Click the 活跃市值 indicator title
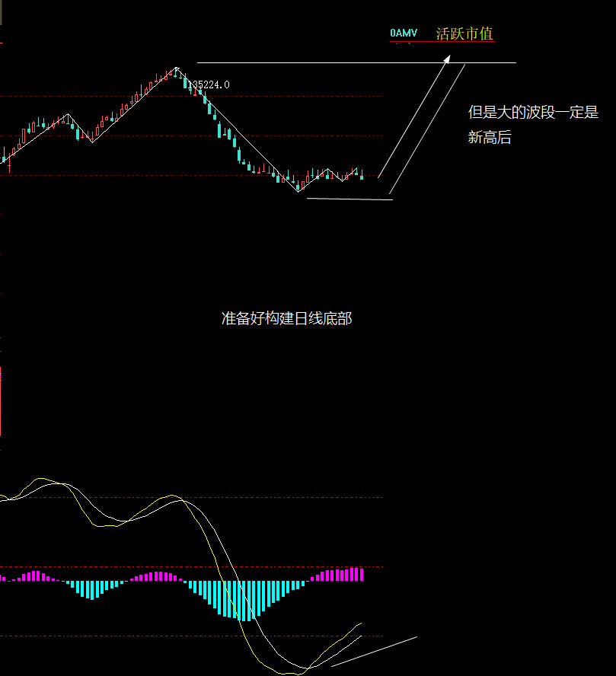The image size is (616, 676). [x=464, y=33]
